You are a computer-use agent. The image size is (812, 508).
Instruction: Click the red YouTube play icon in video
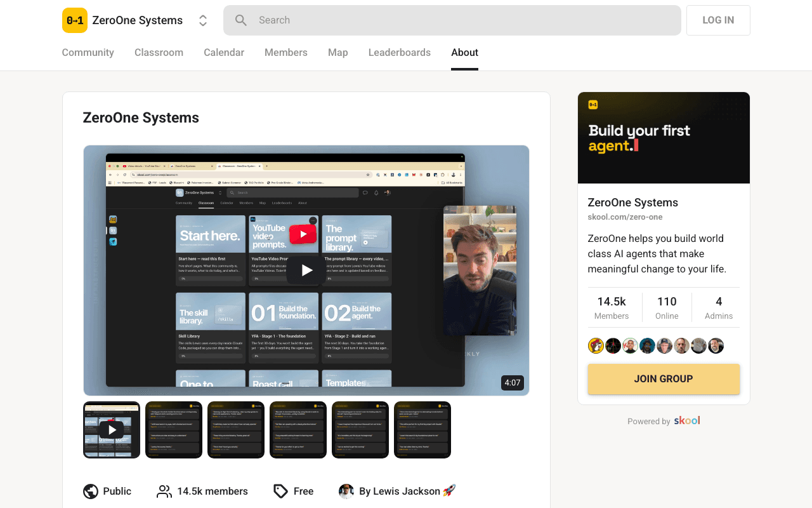pos(303,234)
